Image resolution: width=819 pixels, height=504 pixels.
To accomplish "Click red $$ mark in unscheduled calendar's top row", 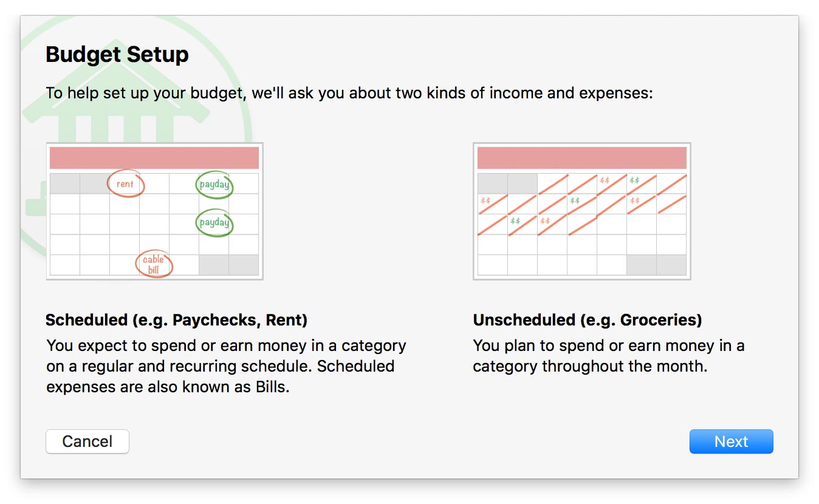I will point(605,180).
